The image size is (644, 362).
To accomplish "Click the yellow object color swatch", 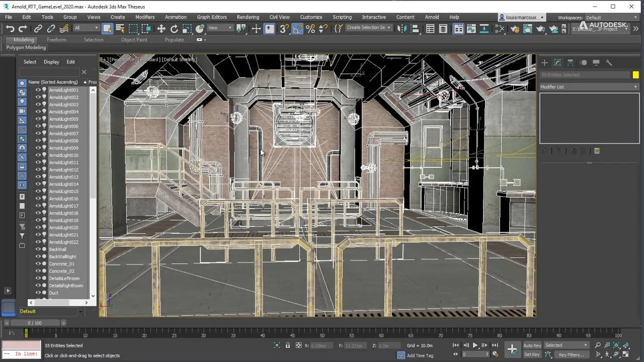I will [635, 75].
